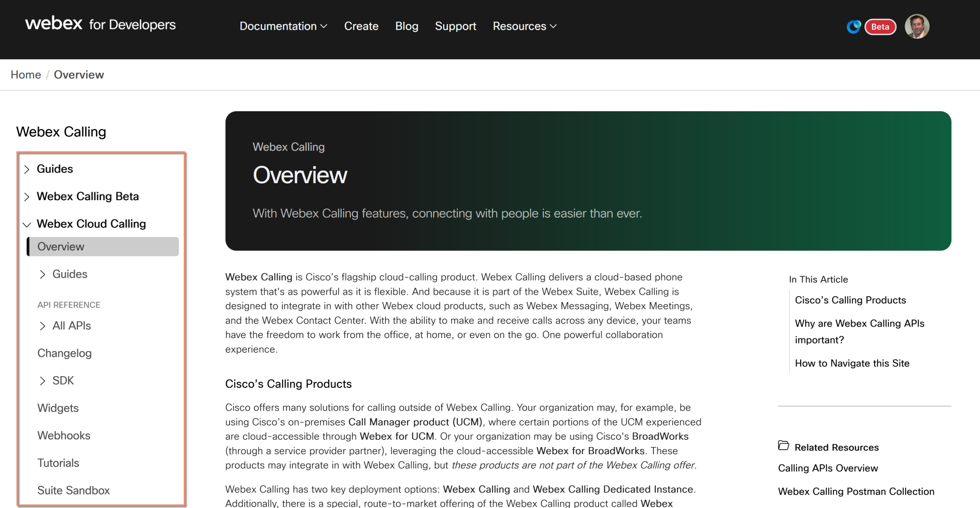The width and height of the screenshot is (980, 508).
Task: Go to Home breadcrumb link
Action: pos(26,74)
